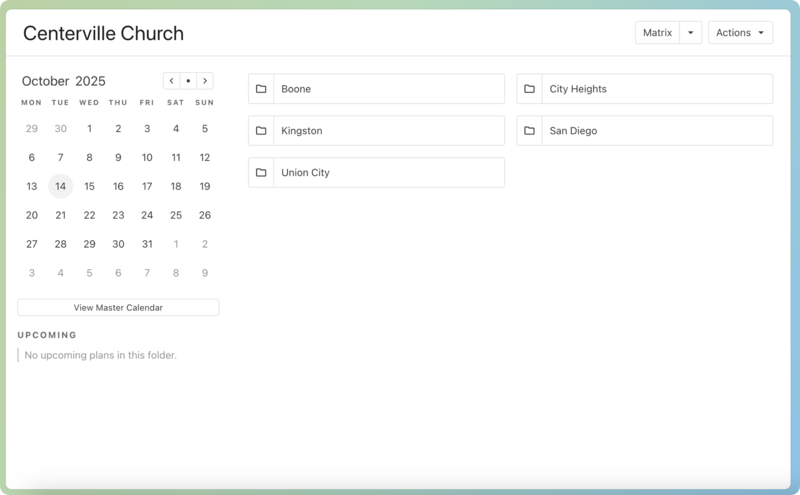Open the View Master Calendar button
The height and width of the screenshot is (495, 800).
tap(118, 308)
